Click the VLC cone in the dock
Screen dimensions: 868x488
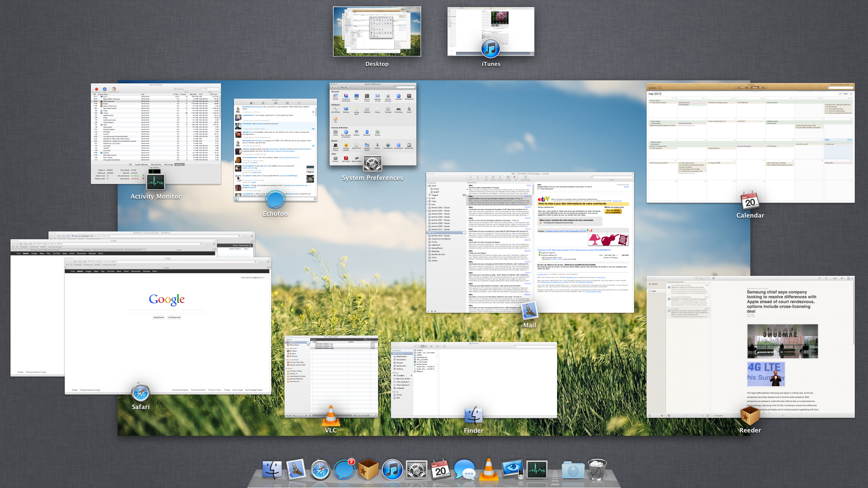coord(488,470)
